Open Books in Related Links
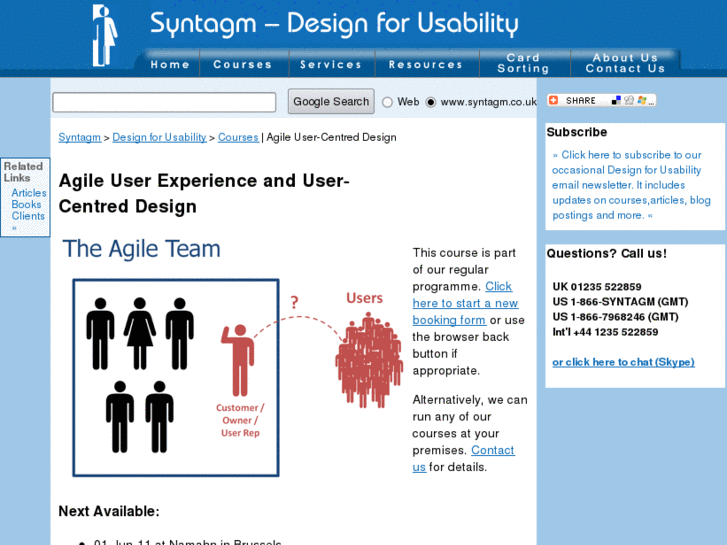The width and height of the screenshot is (727, 545). pyautogui.click(x=26, y=205)
